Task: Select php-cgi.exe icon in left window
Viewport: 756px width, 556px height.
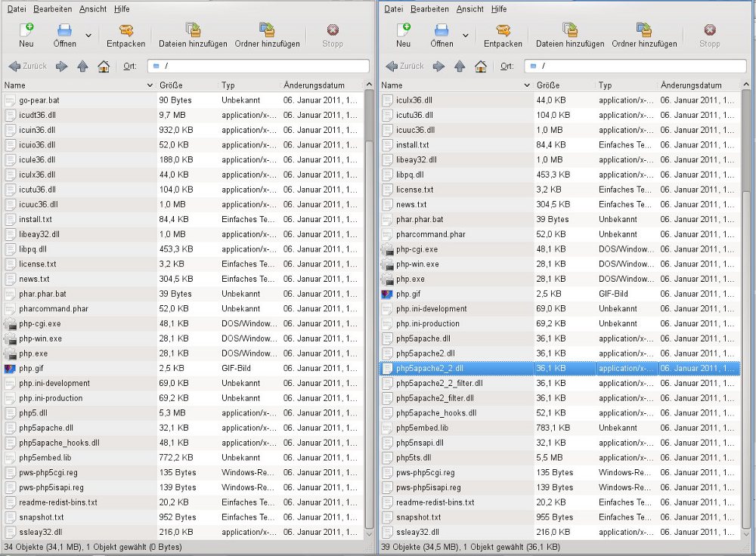Action: pyautogui.click(x=10, y=324)
